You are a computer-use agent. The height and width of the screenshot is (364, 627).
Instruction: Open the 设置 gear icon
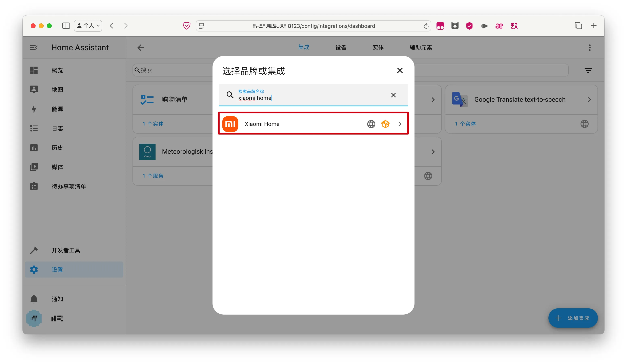click(x=34, y=270)
